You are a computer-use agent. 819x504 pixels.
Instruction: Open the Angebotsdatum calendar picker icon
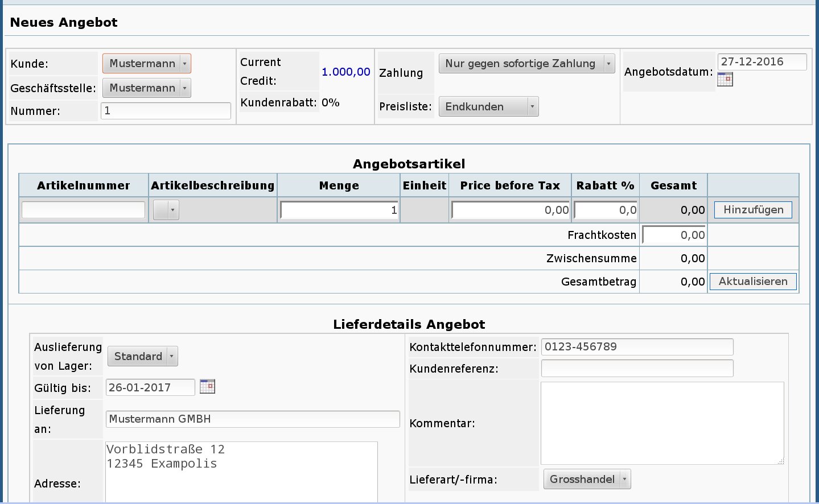[x=725, y=80]
